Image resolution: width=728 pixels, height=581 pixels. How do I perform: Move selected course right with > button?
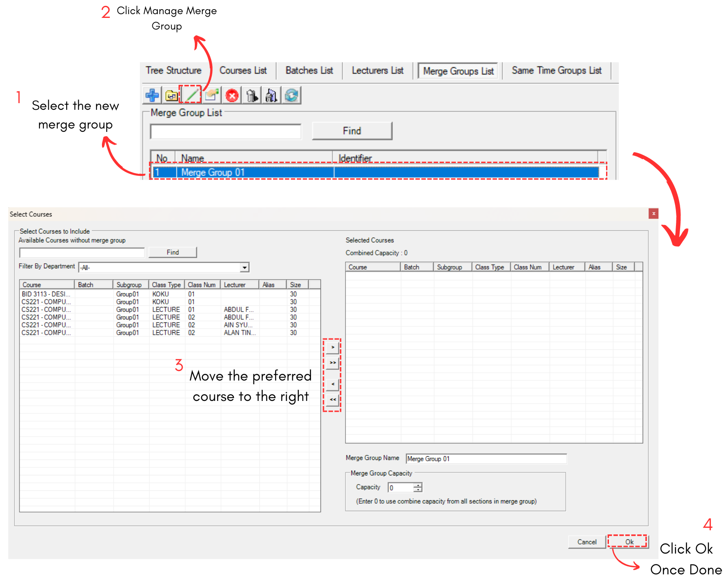333,347
